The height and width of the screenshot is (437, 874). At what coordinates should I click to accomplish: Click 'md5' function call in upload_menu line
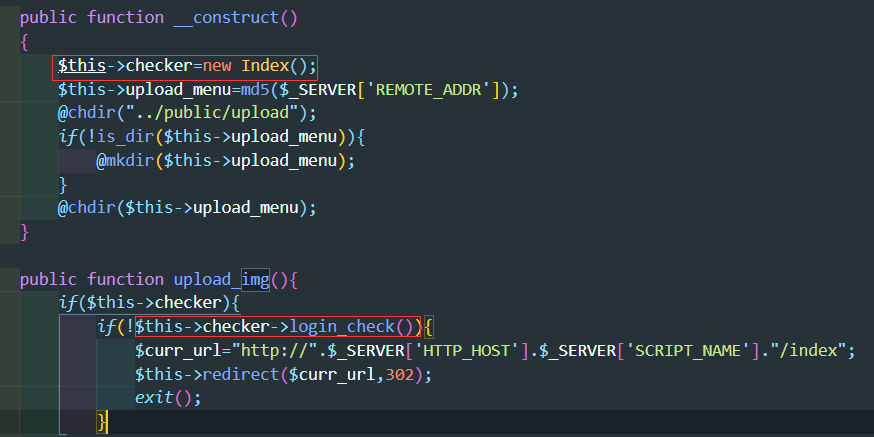point(256,90)
